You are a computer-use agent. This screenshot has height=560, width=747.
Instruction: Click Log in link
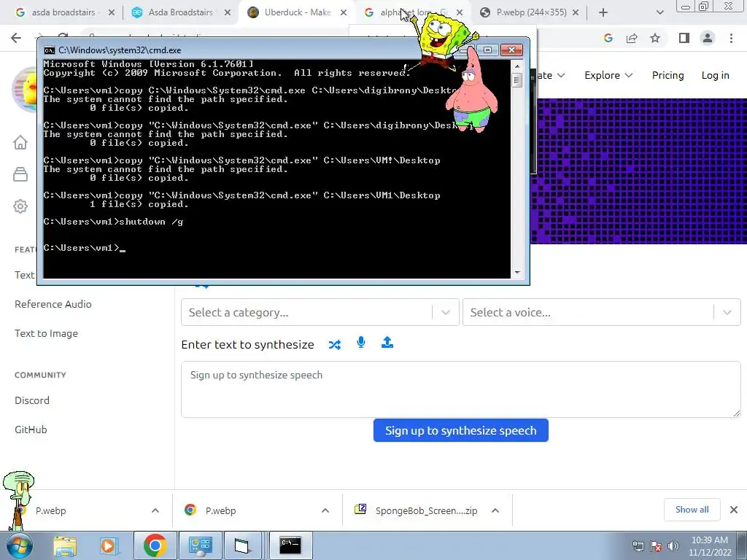click(x=715, y=75)
